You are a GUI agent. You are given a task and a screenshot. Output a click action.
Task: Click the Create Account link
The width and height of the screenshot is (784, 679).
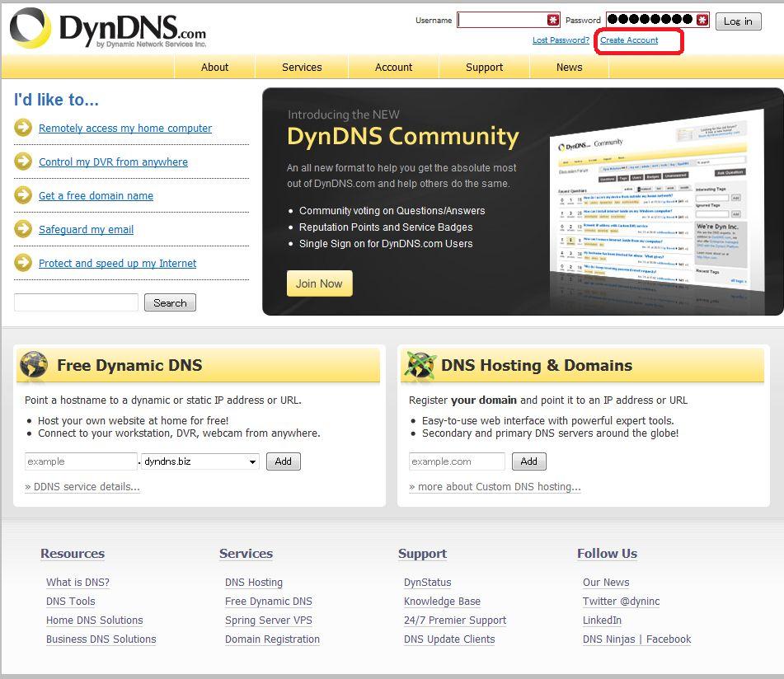629,40
